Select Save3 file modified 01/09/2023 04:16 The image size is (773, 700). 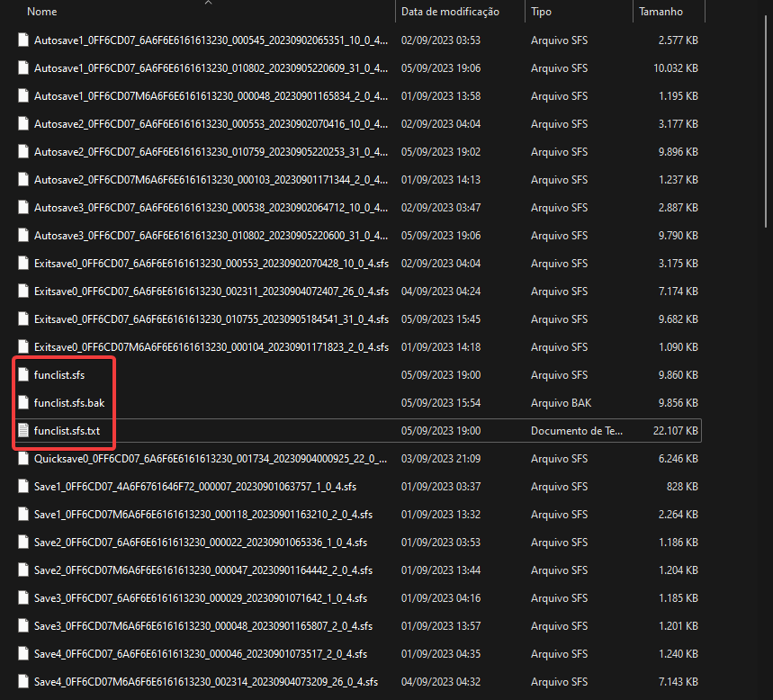point(200,598)
